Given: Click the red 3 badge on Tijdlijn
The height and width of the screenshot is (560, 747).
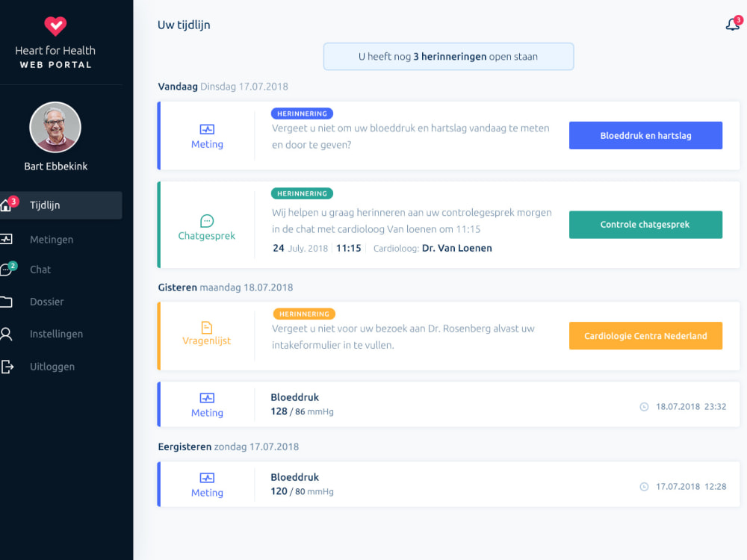Looking at the screenshot, I should click(x=13, y=201).
